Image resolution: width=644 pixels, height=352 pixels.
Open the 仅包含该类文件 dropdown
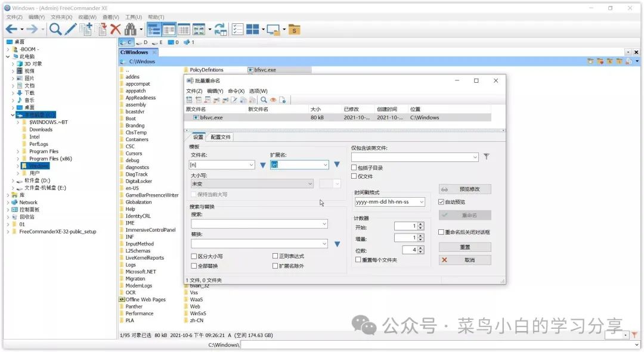(x=475, y=157)
